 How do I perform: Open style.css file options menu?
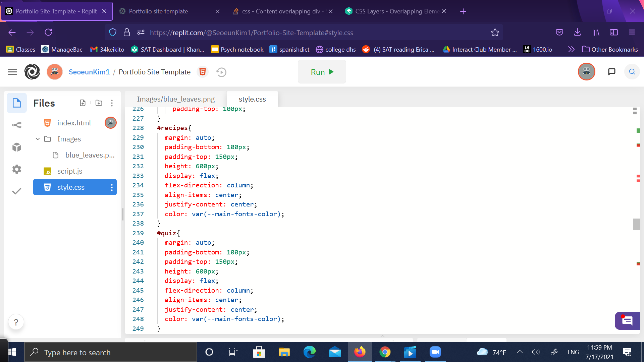coord(112,187)
